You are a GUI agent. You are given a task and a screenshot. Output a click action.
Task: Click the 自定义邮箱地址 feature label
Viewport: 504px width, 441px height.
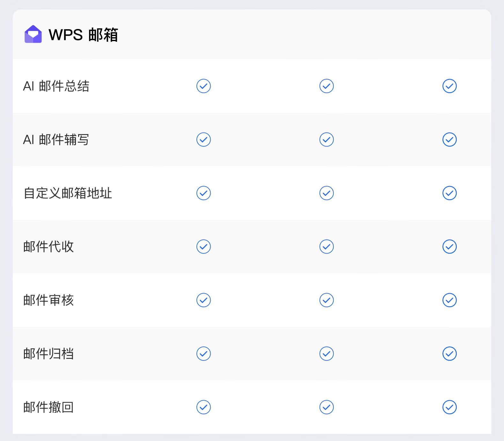(x=68, y=193)
